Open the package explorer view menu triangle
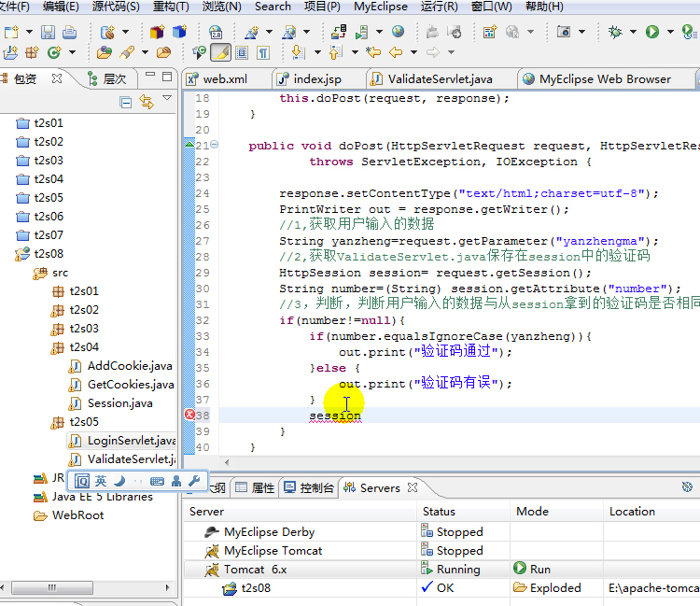Viewport: 700px width, 606px height. coord(167,98)
